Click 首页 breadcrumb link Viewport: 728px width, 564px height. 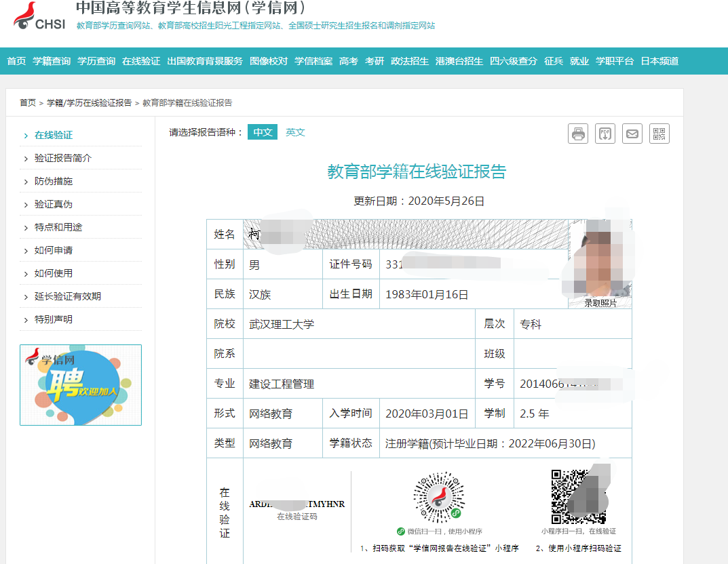pyautogui.click(x=28, y=102)
